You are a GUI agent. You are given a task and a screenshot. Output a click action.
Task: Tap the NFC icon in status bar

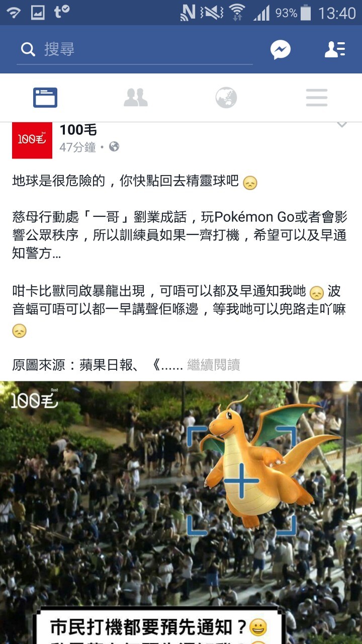click(x=188, y=13)
